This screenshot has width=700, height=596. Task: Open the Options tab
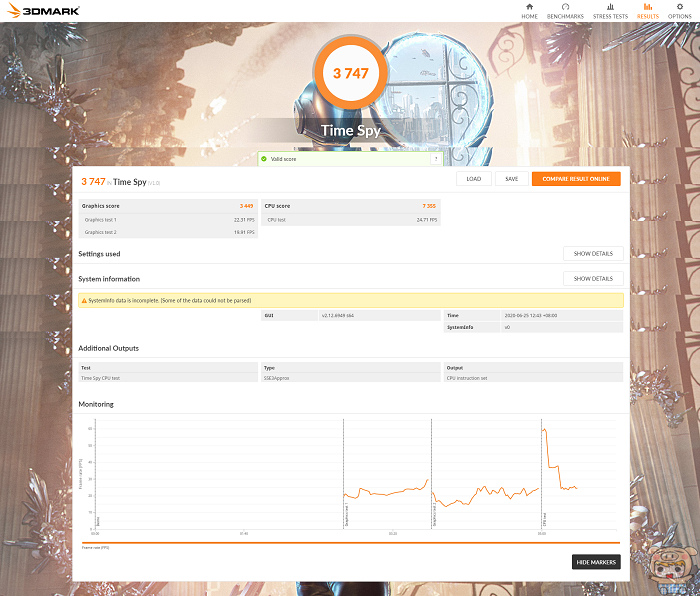(679, 11)
